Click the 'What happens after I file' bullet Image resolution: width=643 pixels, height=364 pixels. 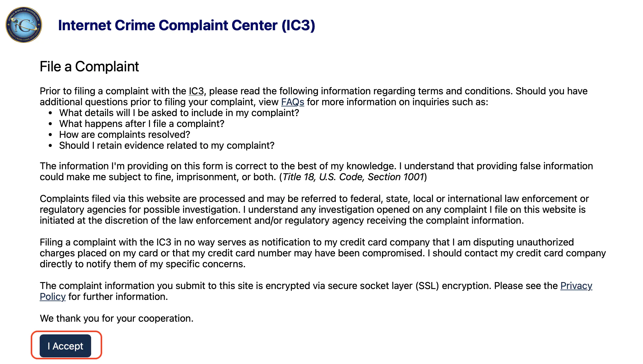[x=142, y=124]
